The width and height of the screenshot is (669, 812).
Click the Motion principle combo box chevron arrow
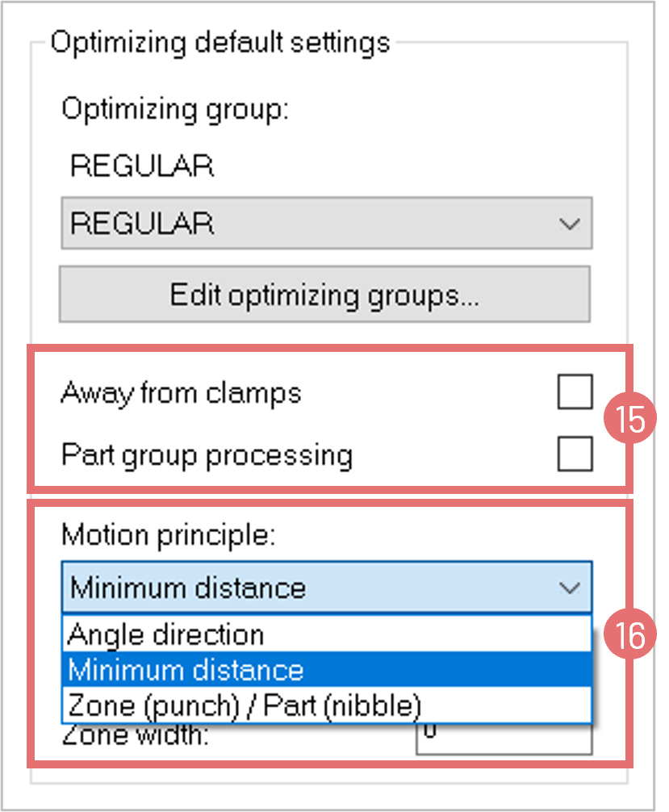(570, 588)
